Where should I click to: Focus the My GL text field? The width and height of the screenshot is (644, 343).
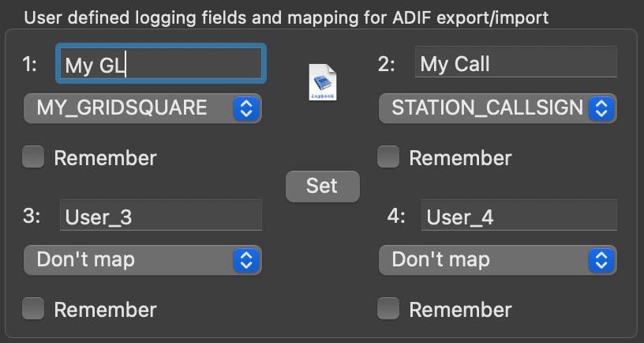tap(161, 63)
